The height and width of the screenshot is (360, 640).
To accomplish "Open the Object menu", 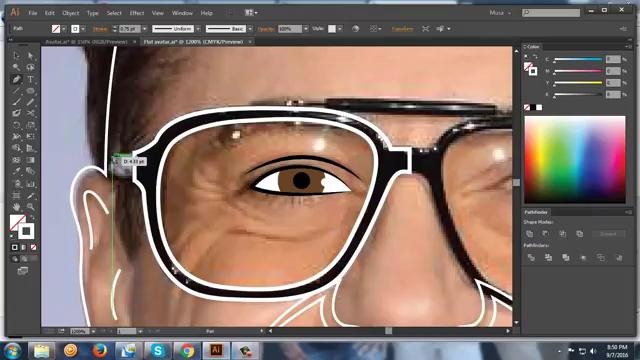I will [71, 13].
